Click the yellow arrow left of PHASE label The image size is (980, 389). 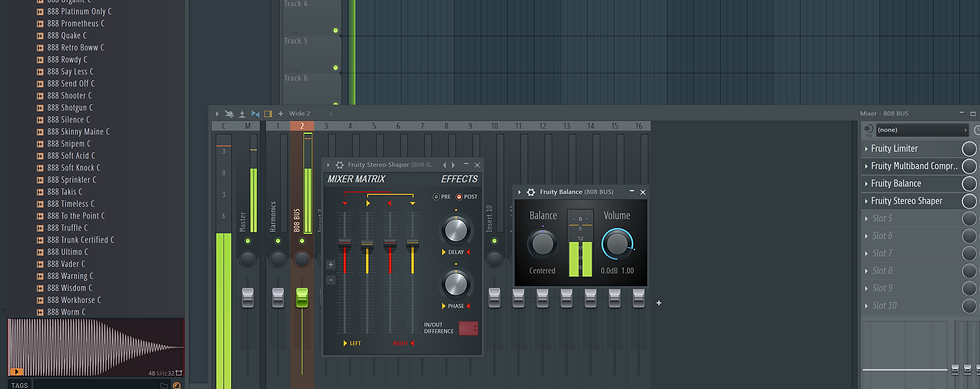pos(444,306)
